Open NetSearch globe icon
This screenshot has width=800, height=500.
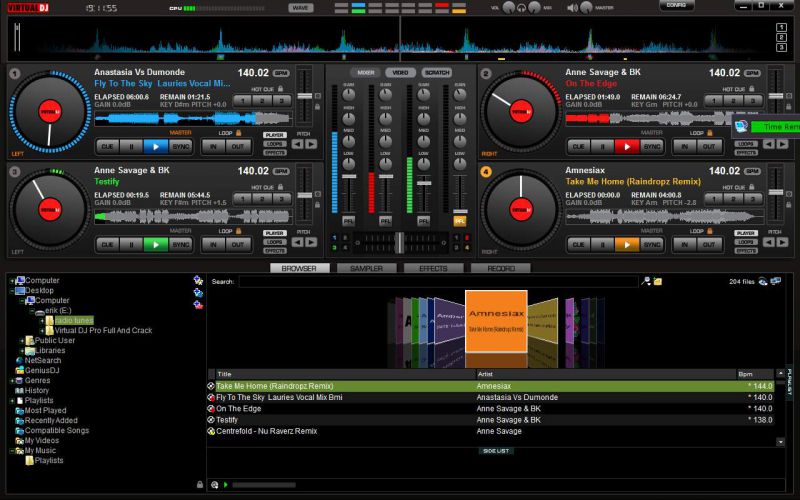tap(20, 360)
